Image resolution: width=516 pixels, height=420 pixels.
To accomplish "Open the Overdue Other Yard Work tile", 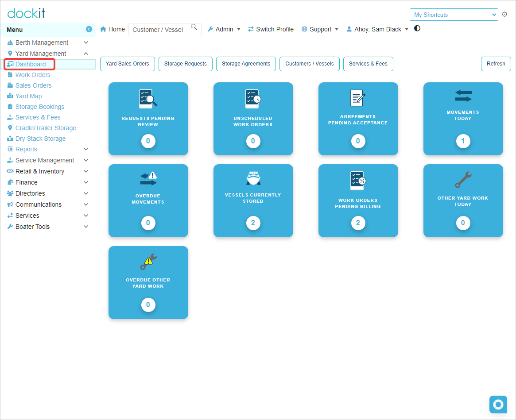I will (x=148, y=282).
